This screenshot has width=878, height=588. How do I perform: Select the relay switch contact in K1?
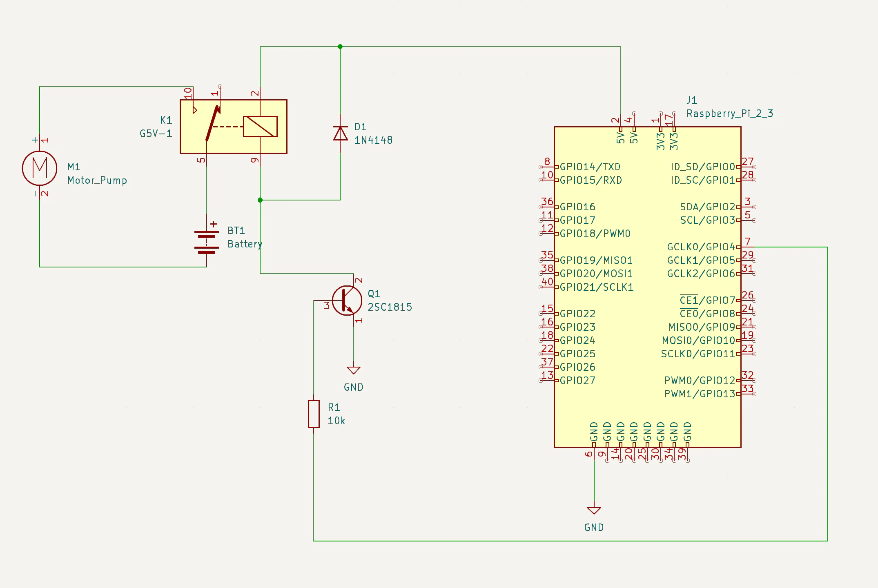(x=213, y=123)
